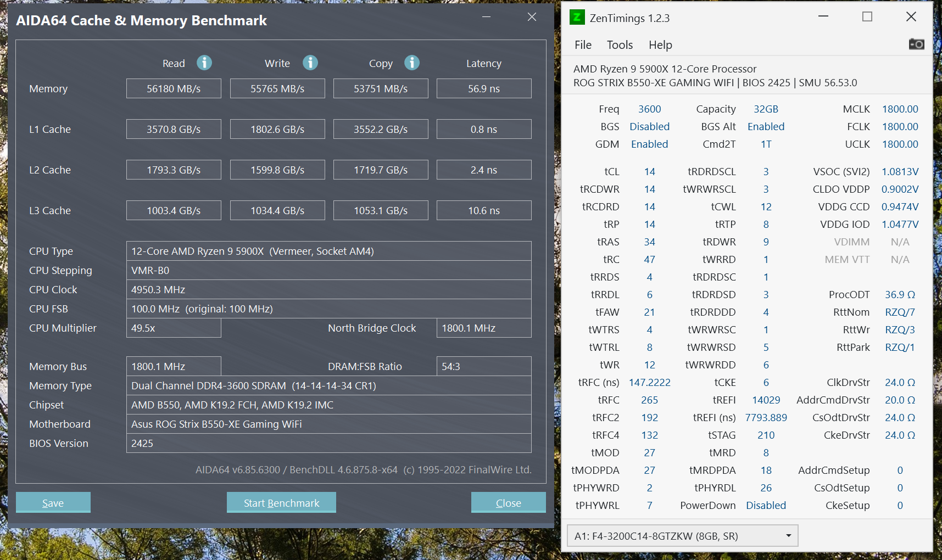This screenshot has height=560, width=942.
Task: Minimize the ZenTimings window
Action: click(823, 16)
